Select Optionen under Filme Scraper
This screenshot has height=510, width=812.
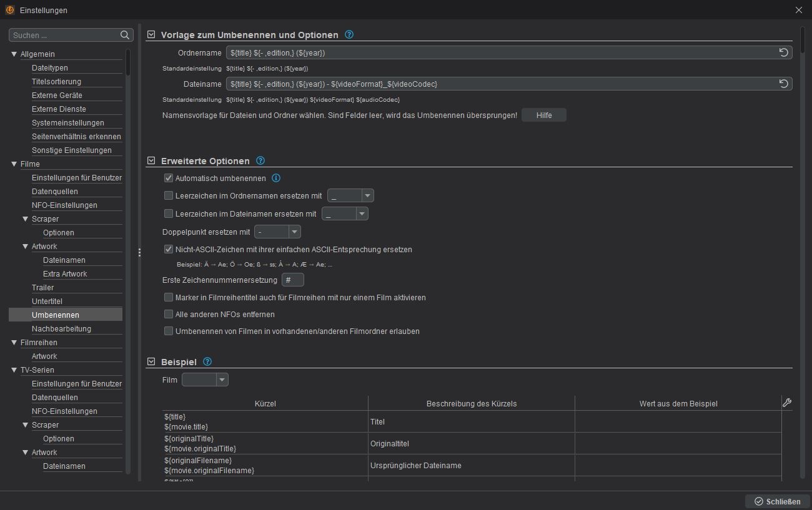coord(59,232)
